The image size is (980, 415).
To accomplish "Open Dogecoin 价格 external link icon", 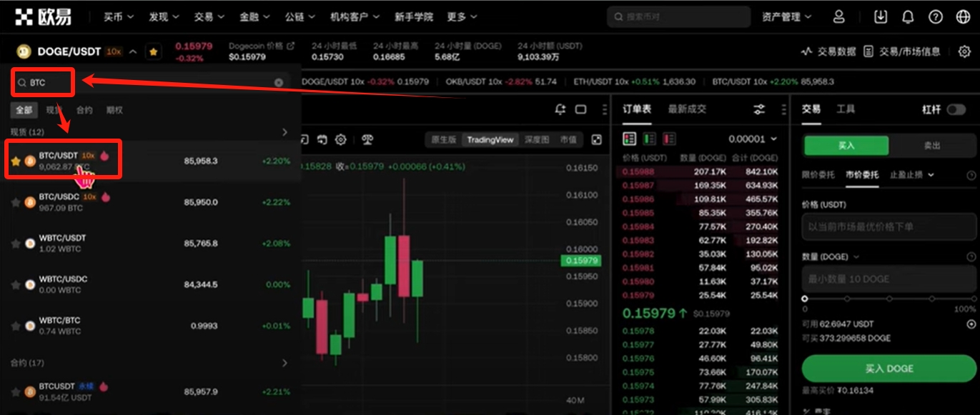I will [290, 46].
